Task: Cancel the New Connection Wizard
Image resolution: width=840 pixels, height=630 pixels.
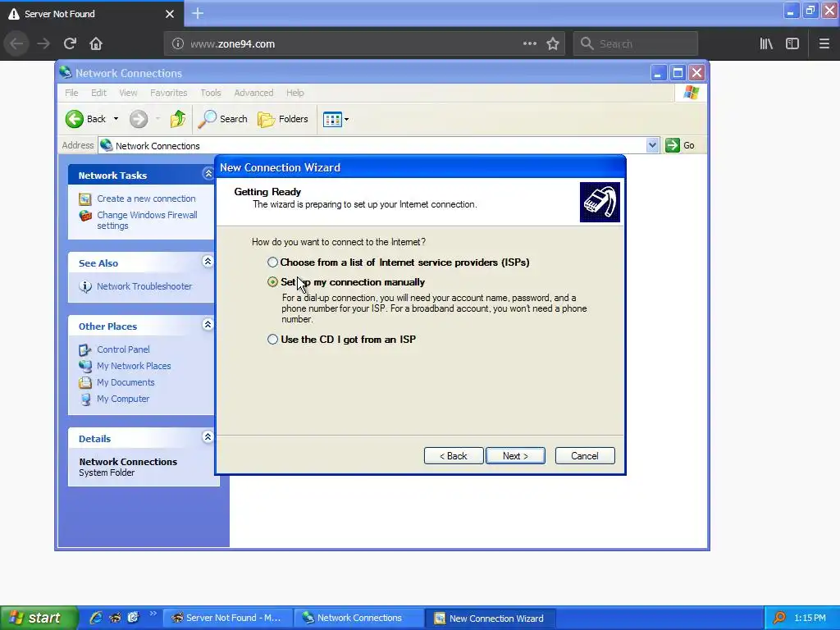Action: click(x=584, y=456)
